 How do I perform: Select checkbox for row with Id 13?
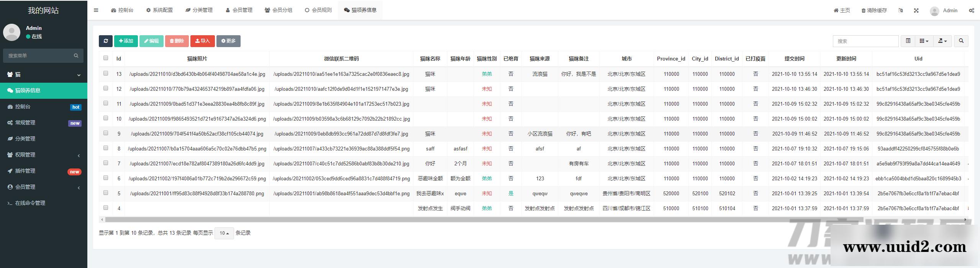(106, 74)
